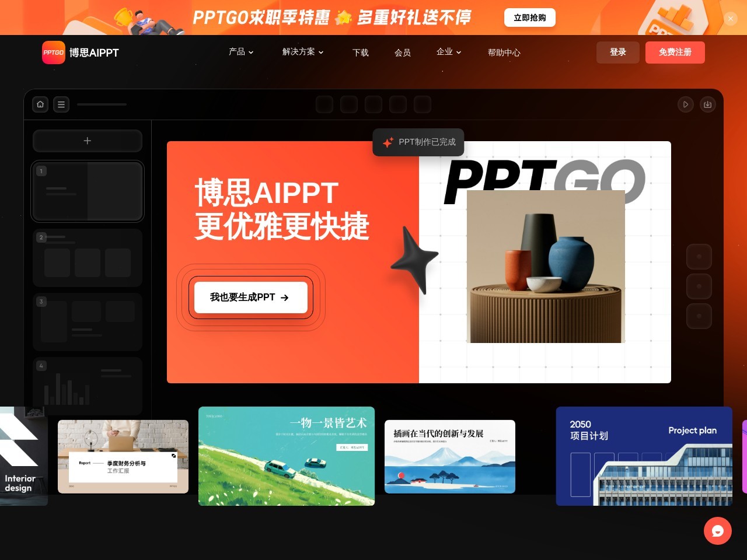Click the PPTGO logo icon in the header
Viewport: 747px width, 560px height.
(x=53, y=52)
